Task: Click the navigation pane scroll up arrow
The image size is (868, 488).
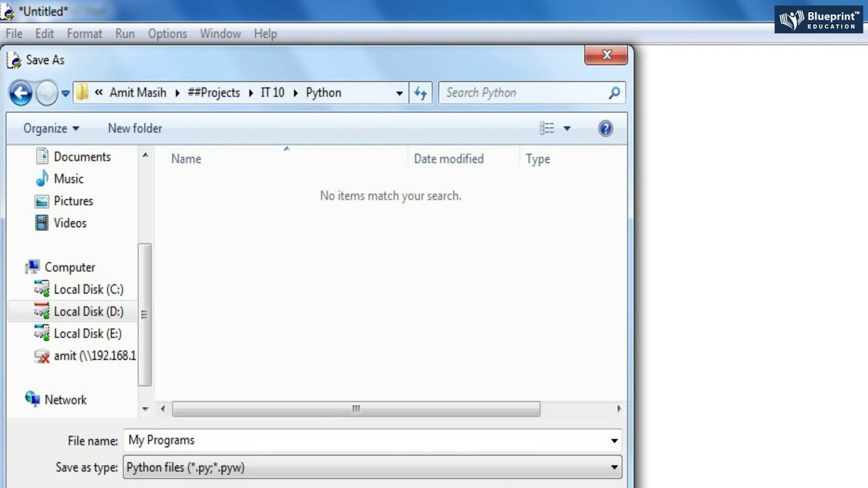Action: [x=145, y=156]
